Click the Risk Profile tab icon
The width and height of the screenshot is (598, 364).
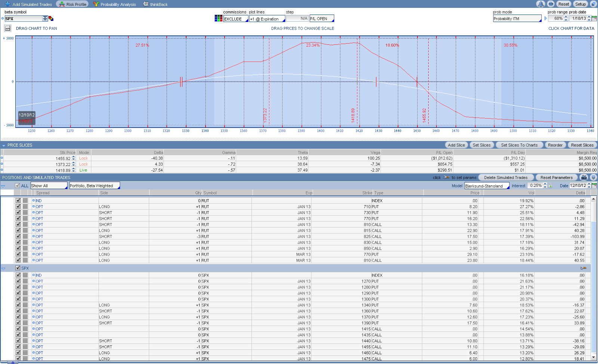tap(62, 4)
